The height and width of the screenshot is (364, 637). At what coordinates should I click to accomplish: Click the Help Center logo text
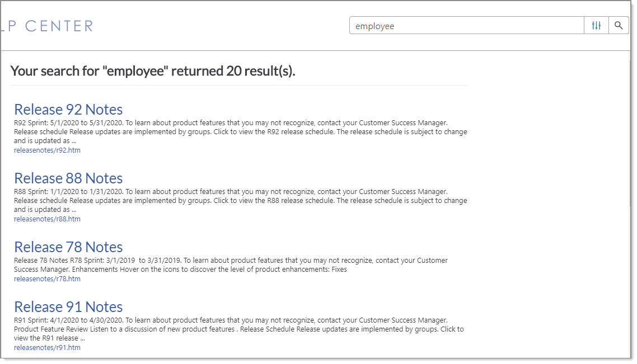(x=47, y=26)
